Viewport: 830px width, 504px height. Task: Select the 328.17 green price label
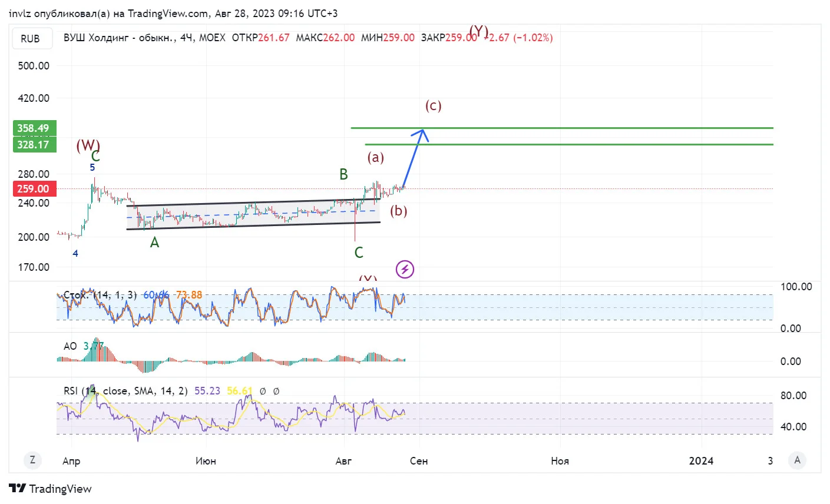[x=34, y=144]
